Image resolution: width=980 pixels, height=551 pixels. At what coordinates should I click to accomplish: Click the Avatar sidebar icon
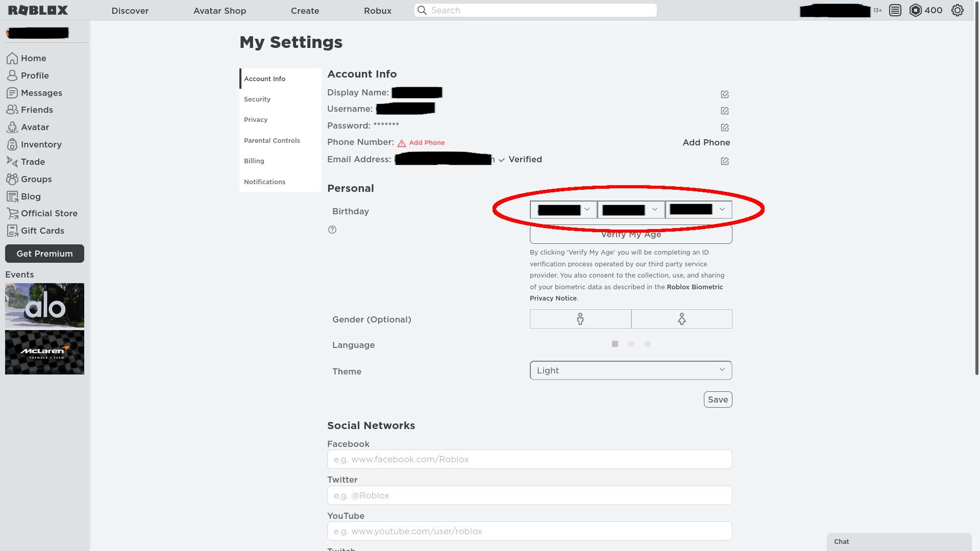click(x=12, y=127)
